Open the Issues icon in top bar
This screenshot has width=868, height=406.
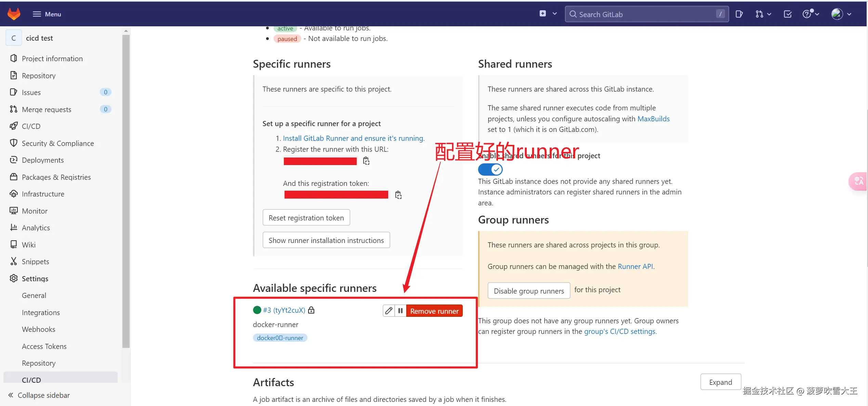pos(739,14)
